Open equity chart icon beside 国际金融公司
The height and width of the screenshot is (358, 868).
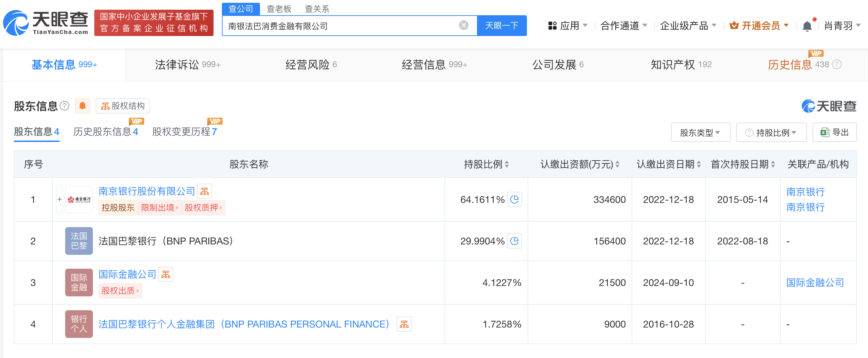point(166,274)
